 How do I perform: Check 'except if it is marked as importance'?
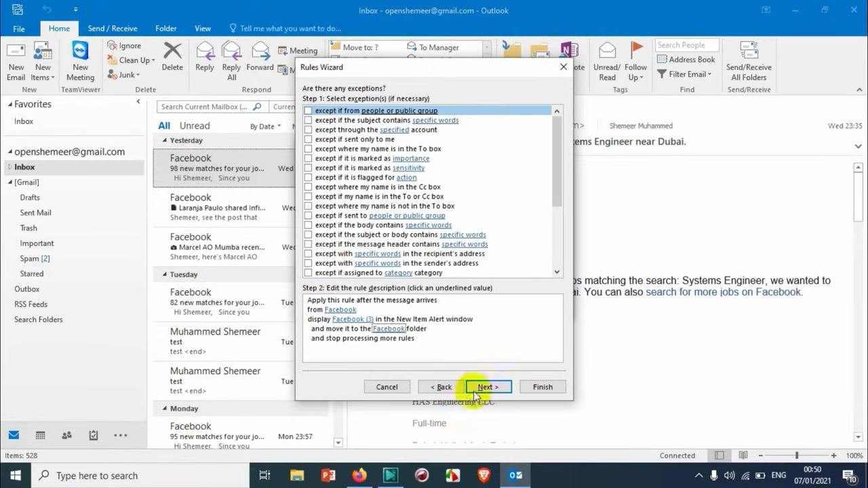point(308,158)
